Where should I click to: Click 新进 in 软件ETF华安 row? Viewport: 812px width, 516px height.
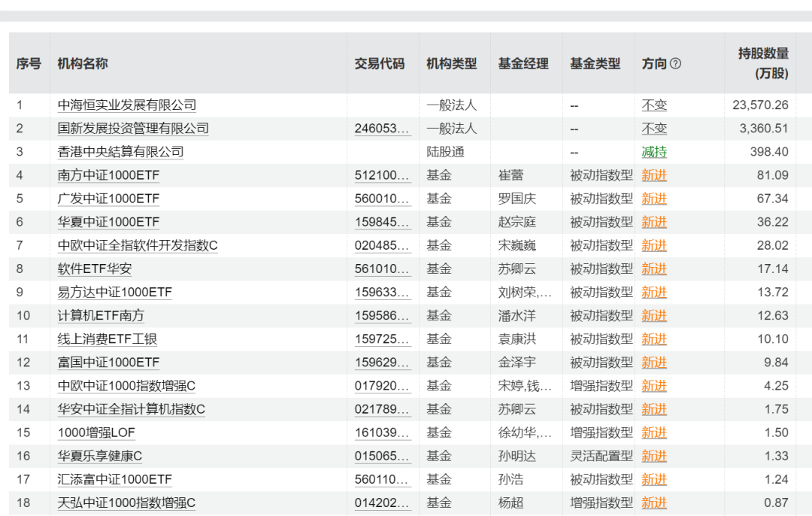click(654, 269)
